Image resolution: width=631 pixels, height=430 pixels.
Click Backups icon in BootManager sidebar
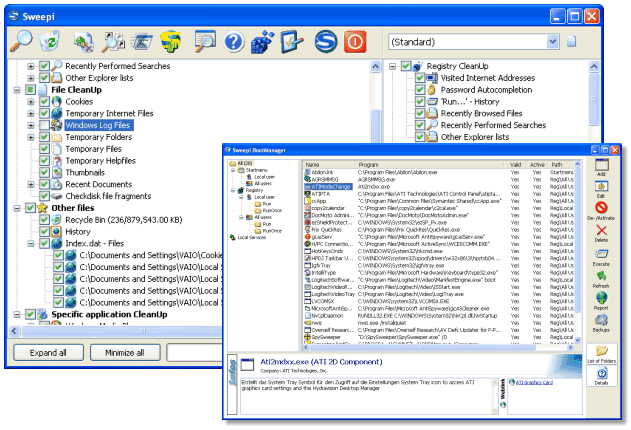601,320
